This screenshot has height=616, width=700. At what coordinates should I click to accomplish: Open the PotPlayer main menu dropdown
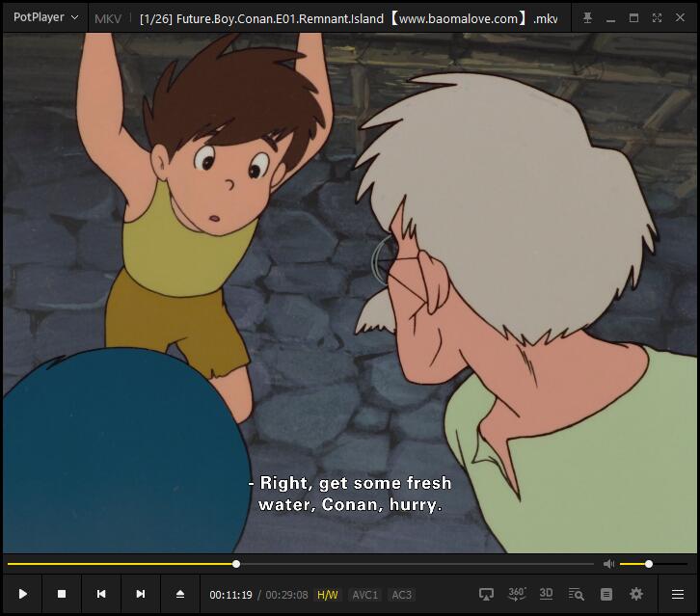pos(45,18)
